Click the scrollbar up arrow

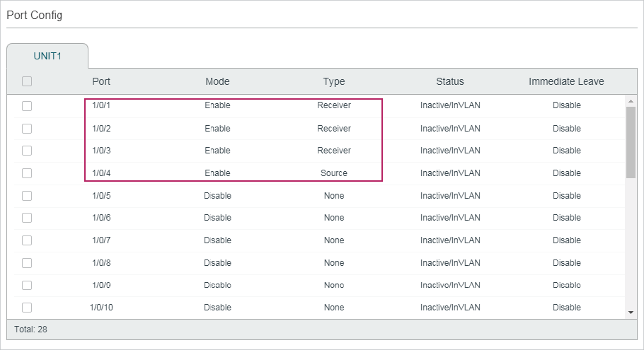(631, 102)
